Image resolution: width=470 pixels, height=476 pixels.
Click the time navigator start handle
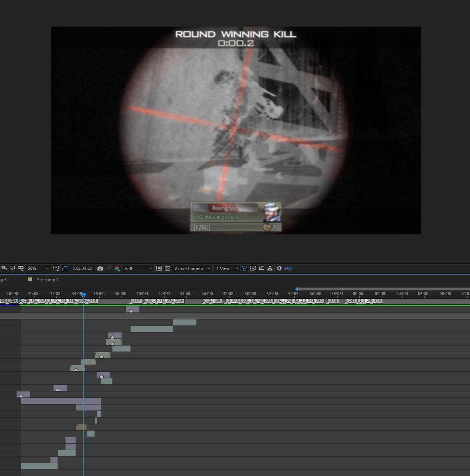pyautogui.click(x=297, y=289)
